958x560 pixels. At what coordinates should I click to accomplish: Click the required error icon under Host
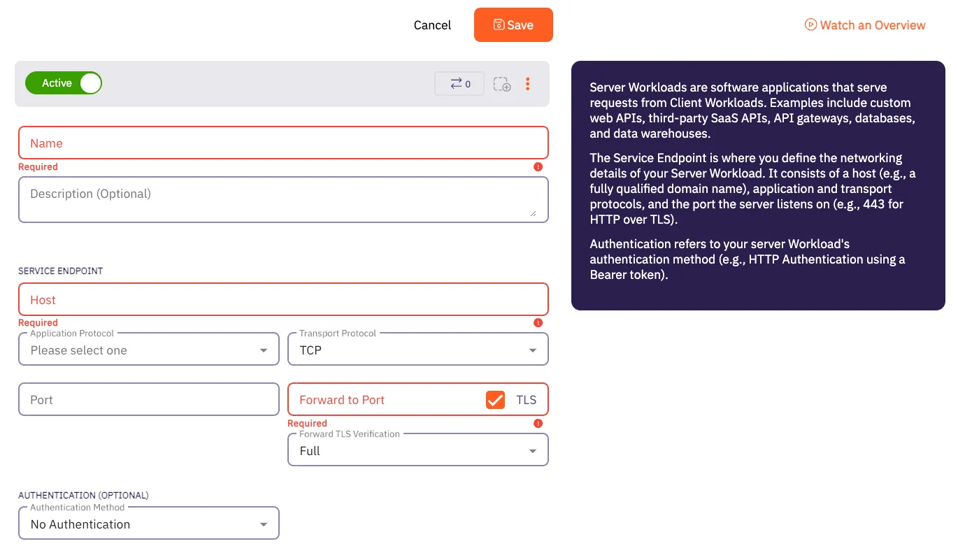coord(538,322)
